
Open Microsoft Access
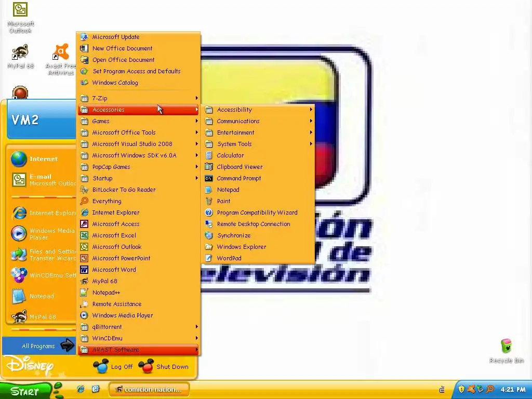[138, 224]
